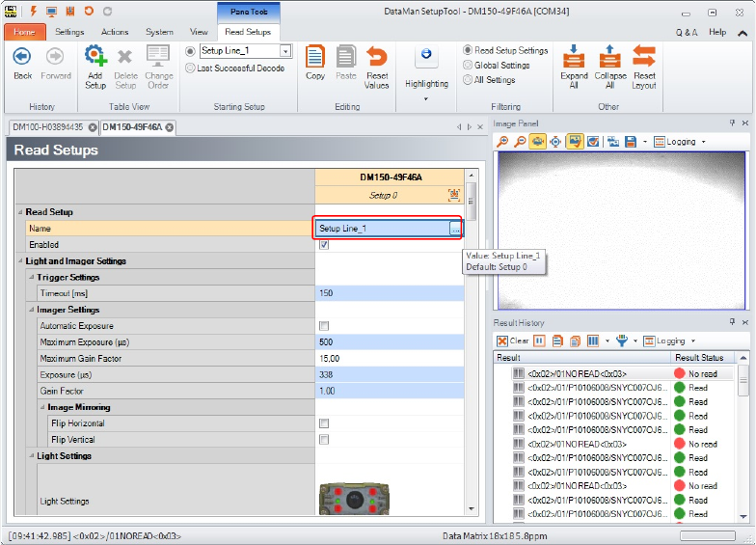Open the Setup Line_1 starting setup dropdown
This screenshot has width=756, height=545.
click(x=285, y=51)
